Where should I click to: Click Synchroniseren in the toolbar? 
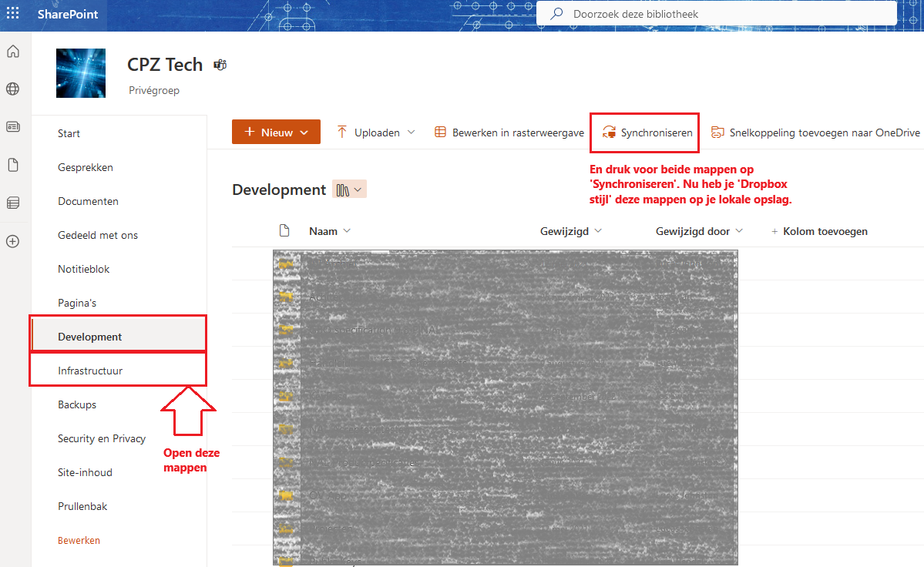click(647, 133)
